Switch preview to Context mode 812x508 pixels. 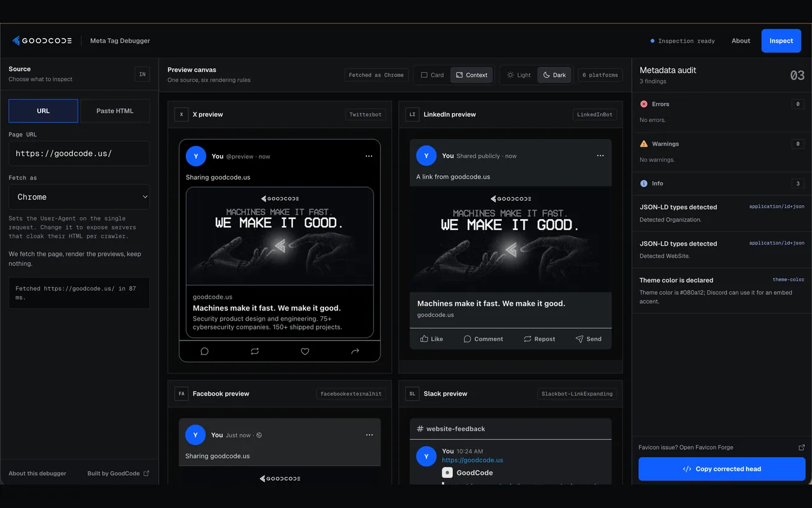pyautogui.click(x=471, y=75)
